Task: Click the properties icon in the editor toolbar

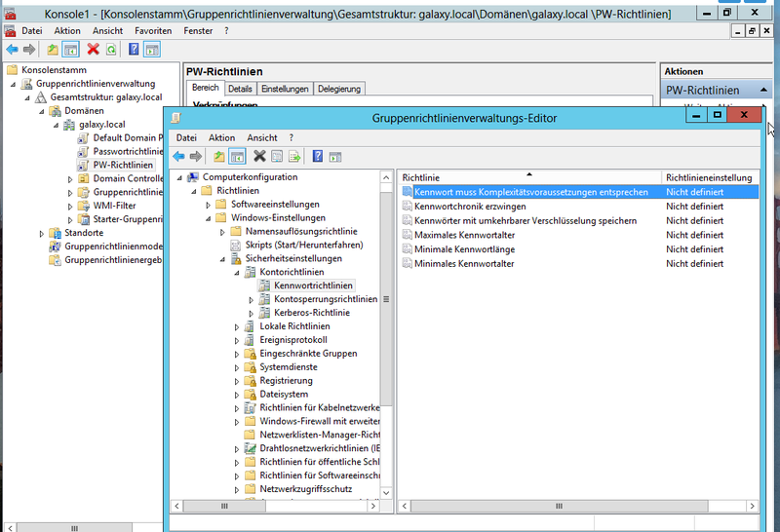Action: pos(277,156)
